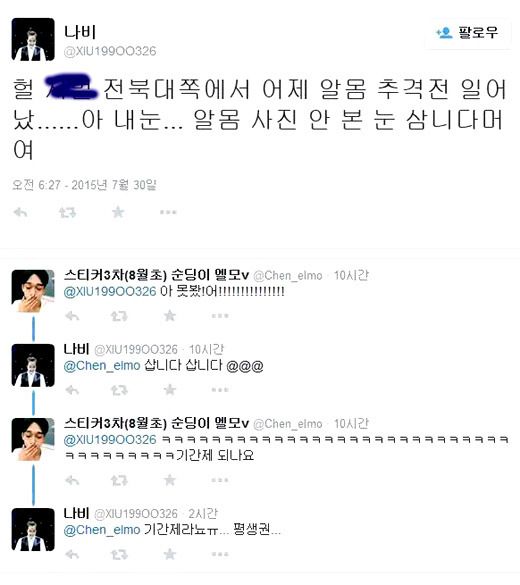Reply to the first Chen_elmo reply
Image resolution: width=520 pixels, height=585 pixels.
click(72, 316)
